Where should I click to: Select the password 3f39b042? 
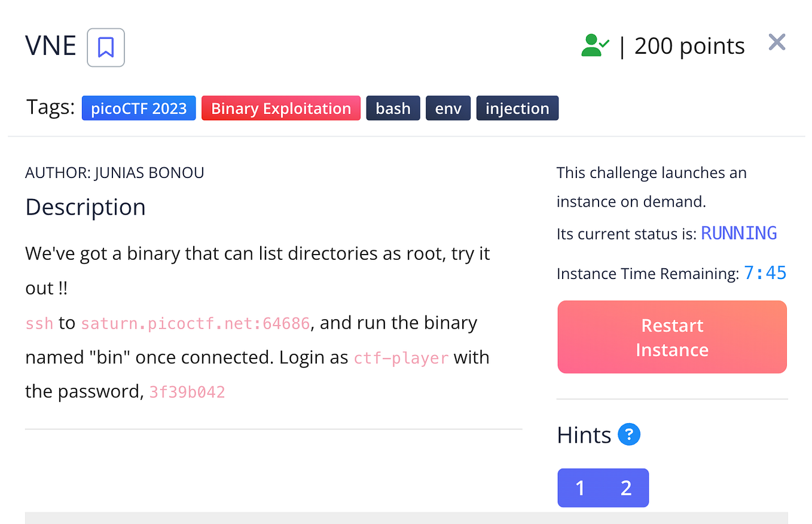coord(187,391)
